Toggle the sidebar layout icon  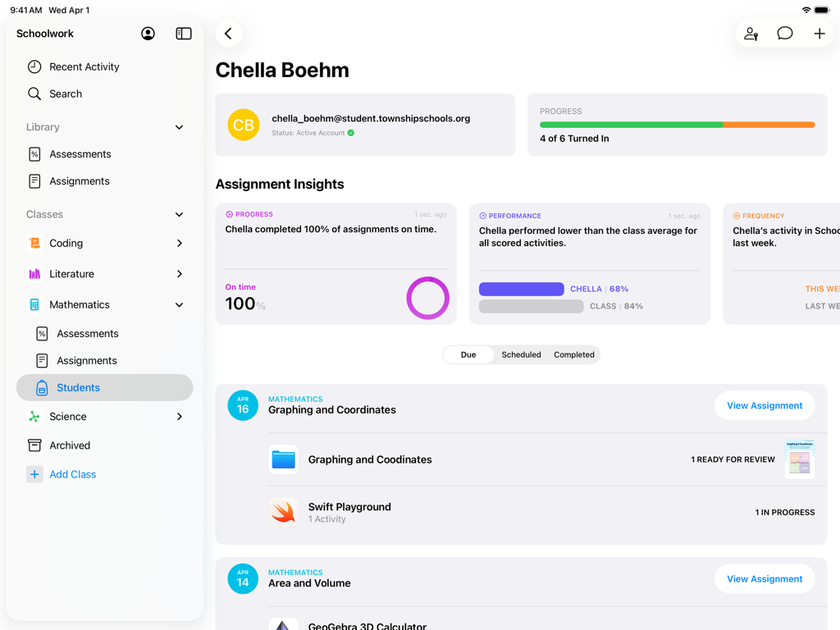[x=183, y=34]
